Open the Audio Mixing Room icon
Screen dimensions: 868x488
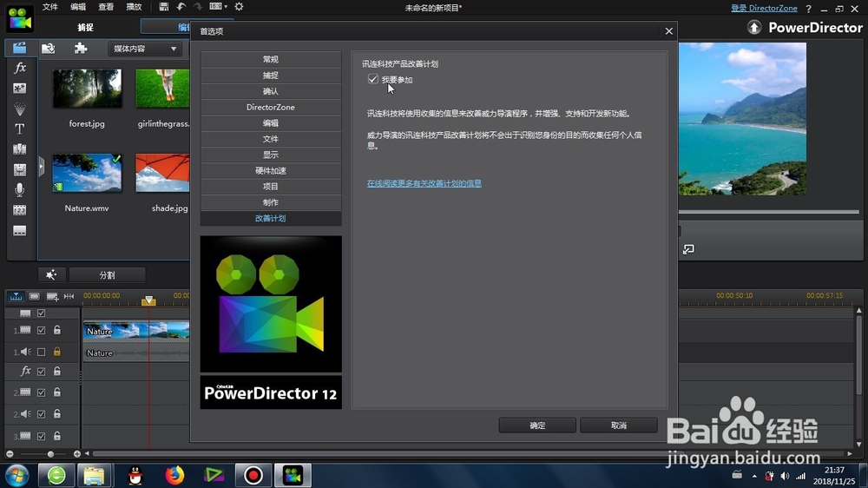click(x=19, y=169)
